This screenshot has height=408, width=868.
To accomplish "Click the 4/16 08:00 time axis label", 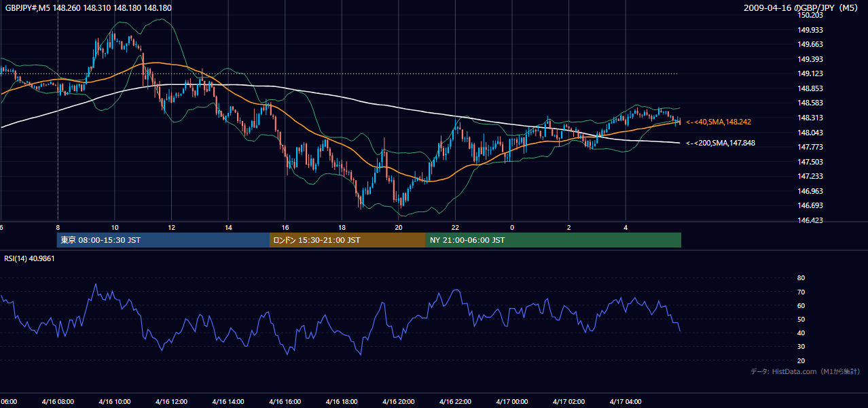I will coord(57,401).
